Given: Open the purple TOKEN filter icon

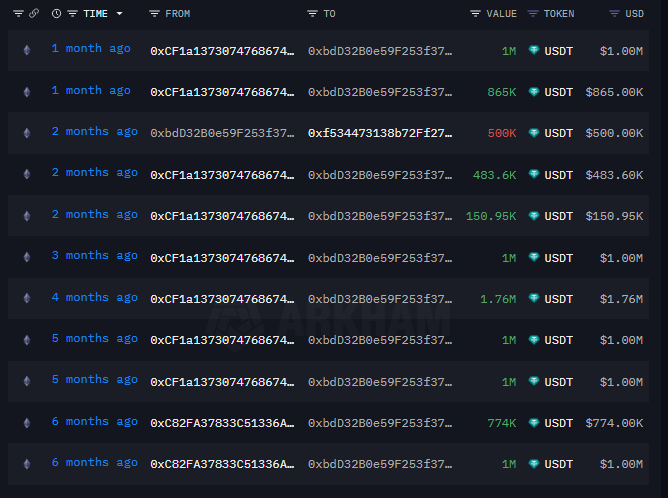Looking at the screenshot, I should [x=533, y=14].
